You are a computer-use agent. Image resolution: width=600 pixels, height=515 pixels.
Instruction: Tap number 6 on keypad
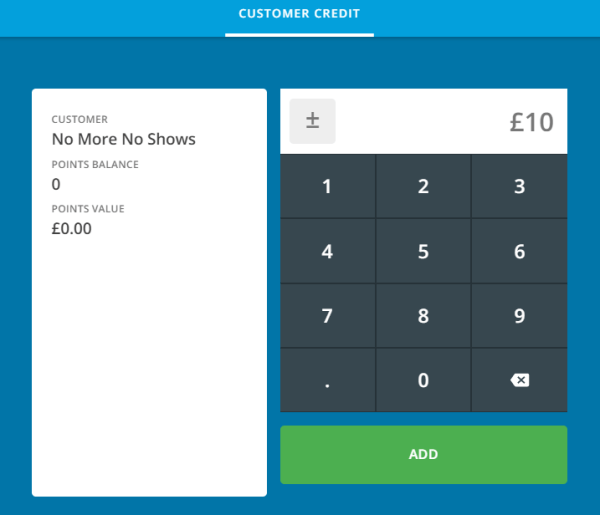pyautogui.click(x=519, y=252)
